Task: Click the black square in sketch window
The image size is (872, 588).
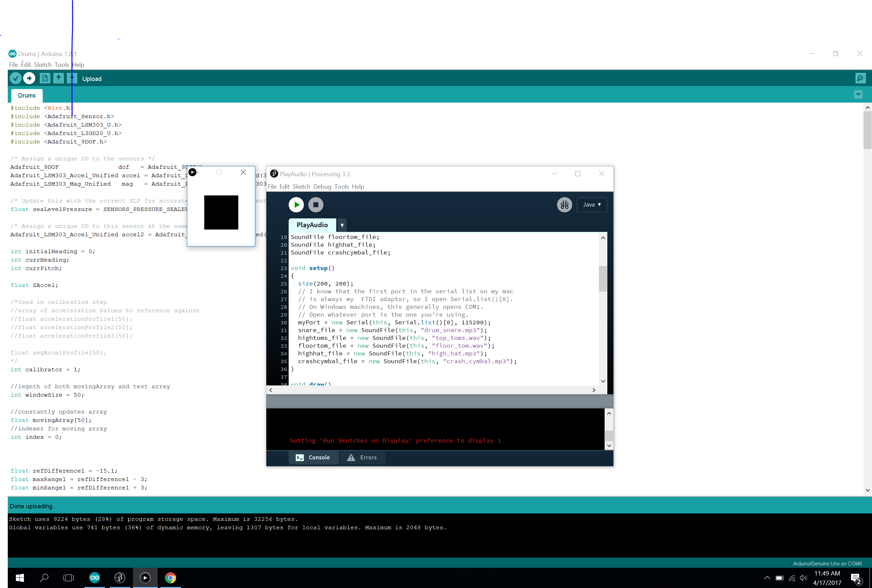Action: tap(221, 212)
